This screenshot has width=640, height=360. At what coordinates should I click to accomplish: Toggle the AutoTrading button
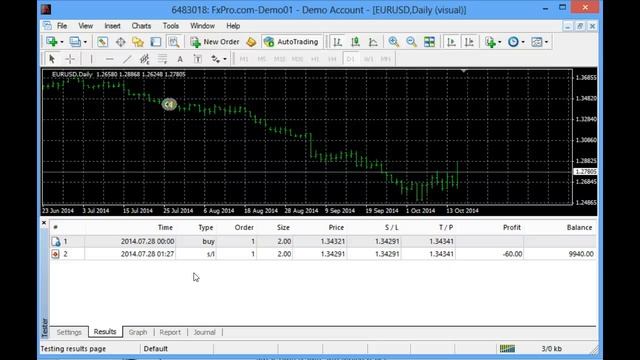[291, 42]
